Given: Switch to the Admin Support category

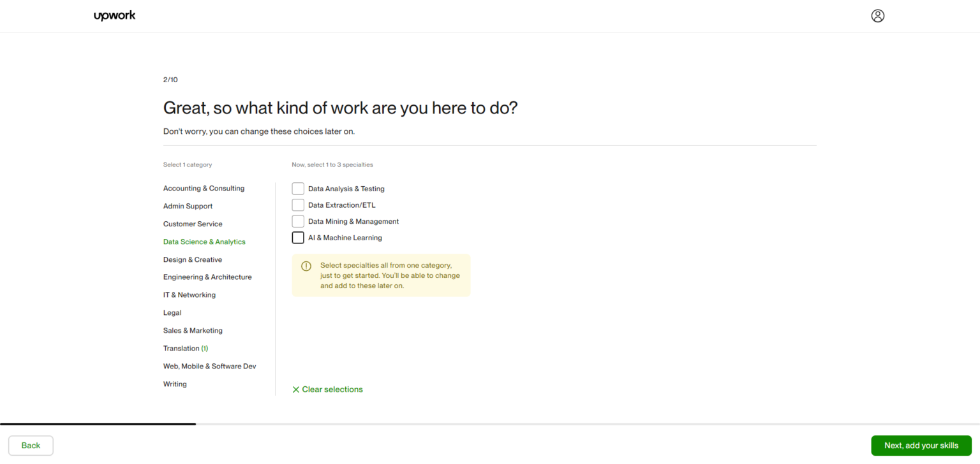Looking at the screenshot, I should (188, 206).
